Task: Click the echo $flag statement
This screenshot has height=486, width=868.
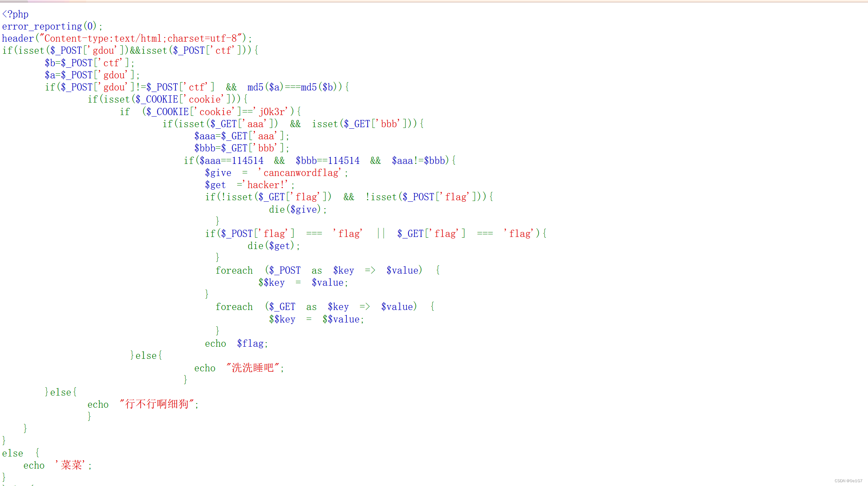Action: click(236, 343)
